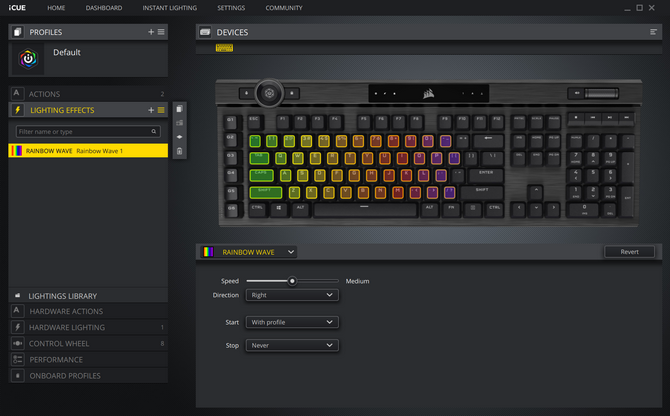
Task: Open the PERFORMANCE section
Action: point(88,360)
